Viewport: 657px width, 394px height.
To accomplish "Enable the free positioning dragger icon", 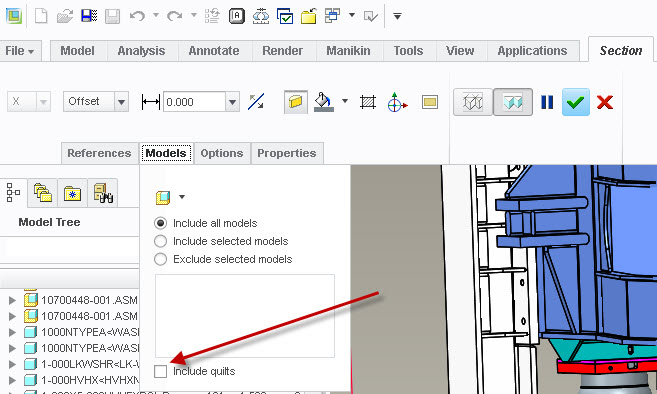I will tap(397, 102).
